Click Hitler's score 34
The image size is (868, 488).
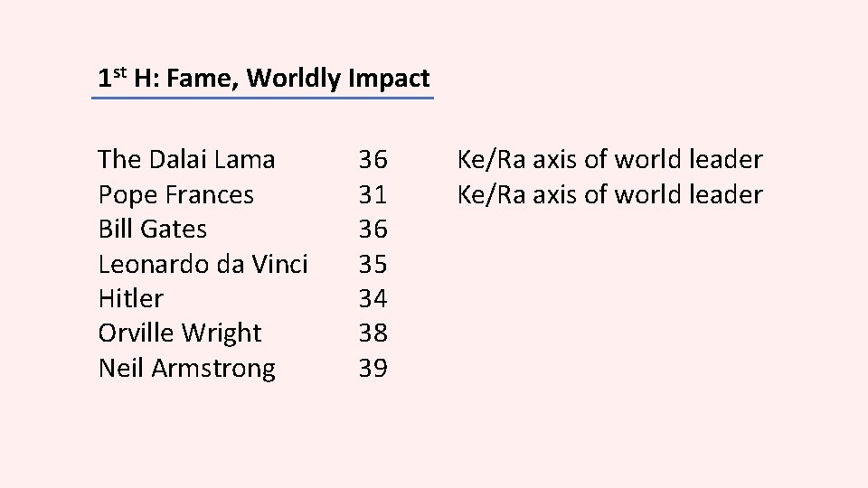[373, 299]
